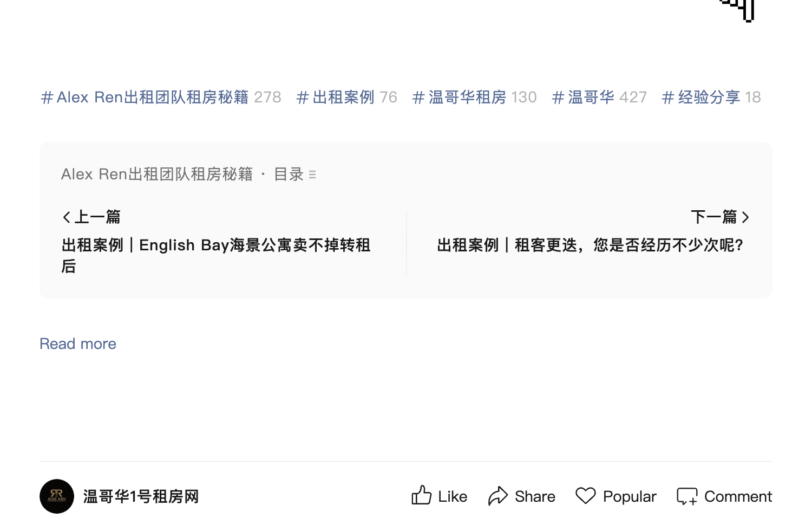This screenshot has height=531, width=812.
Task: Click the Share arrow icon
Action: (x=498, y=496)
